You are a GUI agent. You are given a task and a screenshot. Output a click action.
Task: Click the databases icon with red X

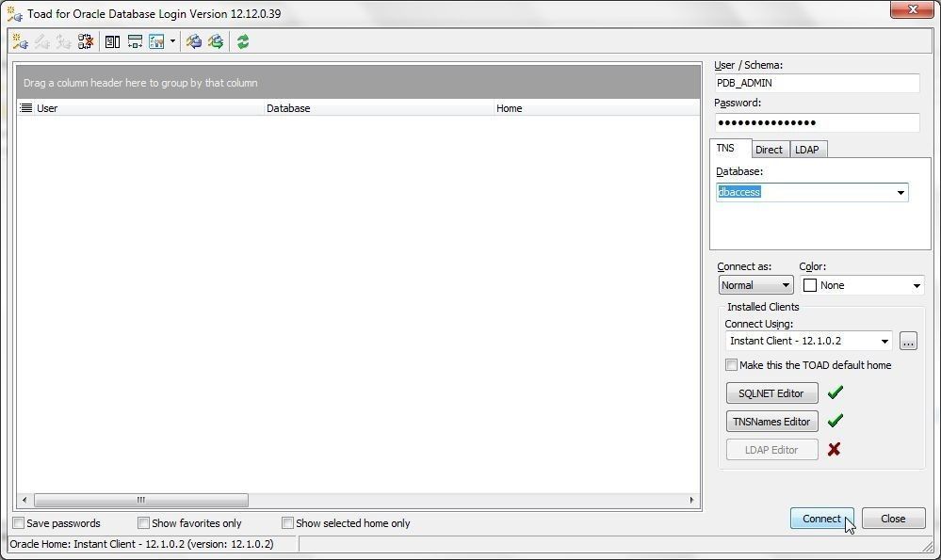point(86,41)
